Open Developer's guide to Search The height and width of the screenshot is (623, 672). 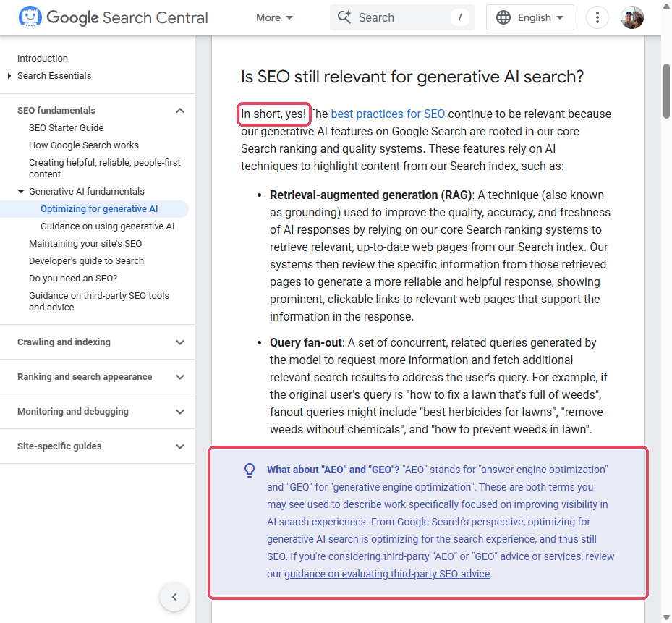pyautogui.click(x=86, y=261)
